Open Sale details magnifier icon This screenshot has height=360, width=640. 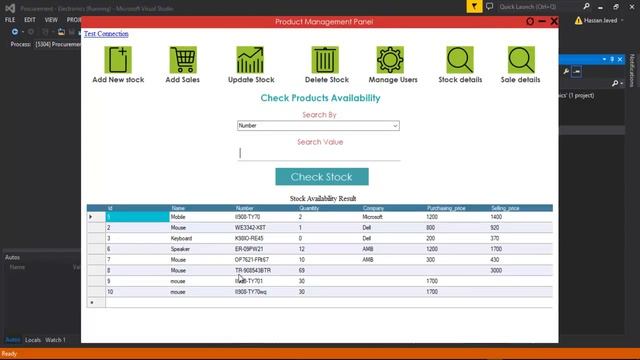(x=521, y=60)
